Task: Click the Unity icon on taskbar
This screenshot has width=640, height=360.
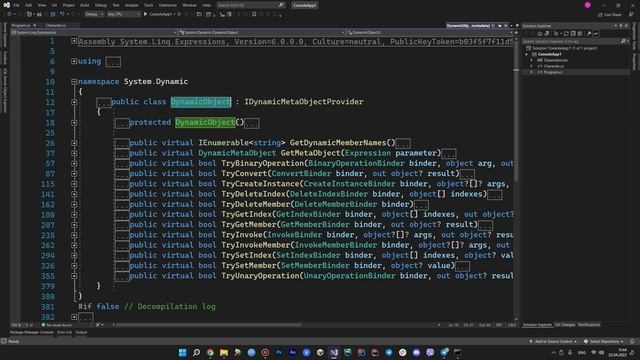Action: coord(320,352)
